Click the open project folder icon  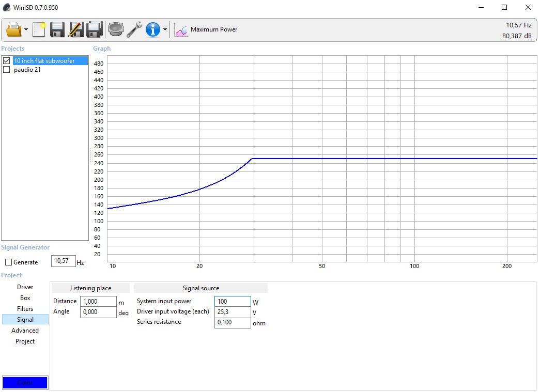[x=13, y=29]
